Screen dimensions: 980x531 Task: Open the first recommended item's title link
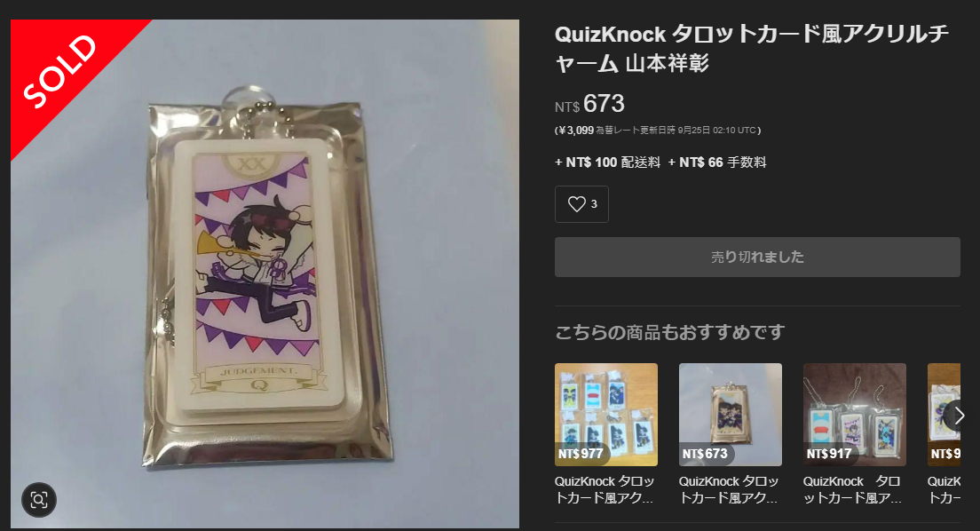pos(605,490)
